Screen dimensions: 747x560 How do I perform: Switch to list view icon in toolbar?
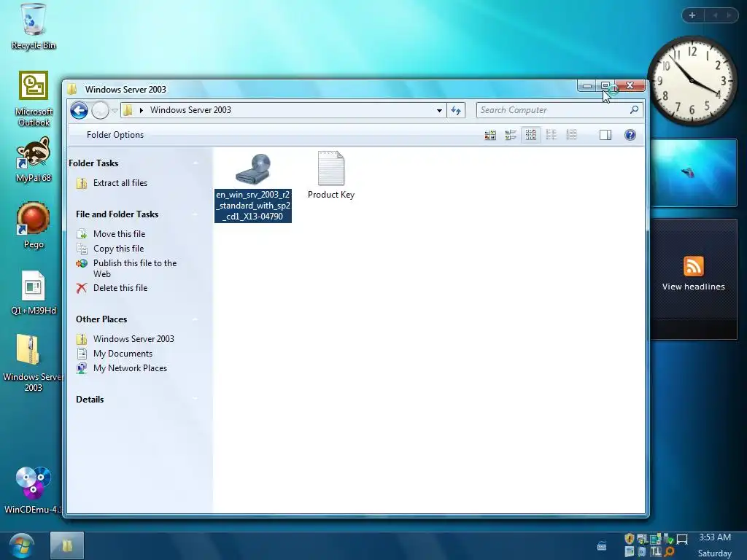tap(551, 135)
